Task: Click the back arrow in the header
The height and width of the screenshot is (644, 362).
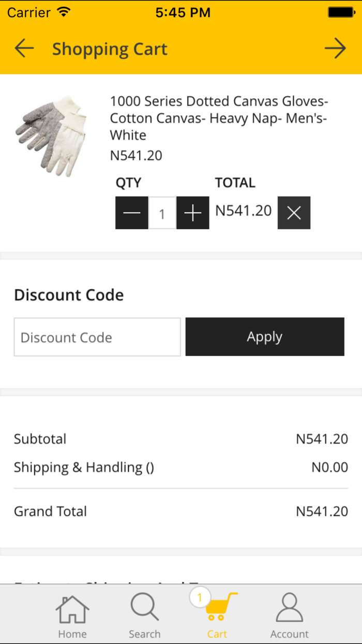Action: tap(24, 48)
